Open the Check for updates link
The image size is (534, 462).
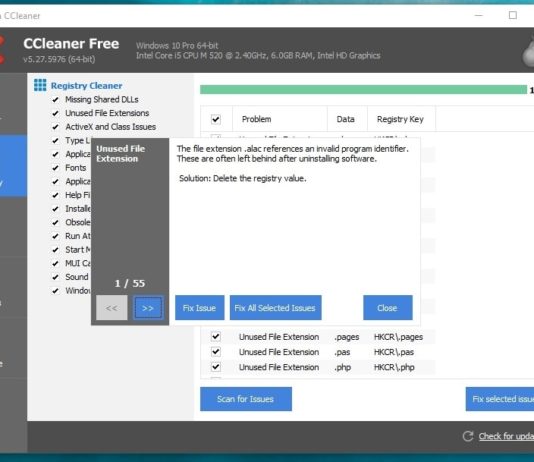(x=506, y=436)
